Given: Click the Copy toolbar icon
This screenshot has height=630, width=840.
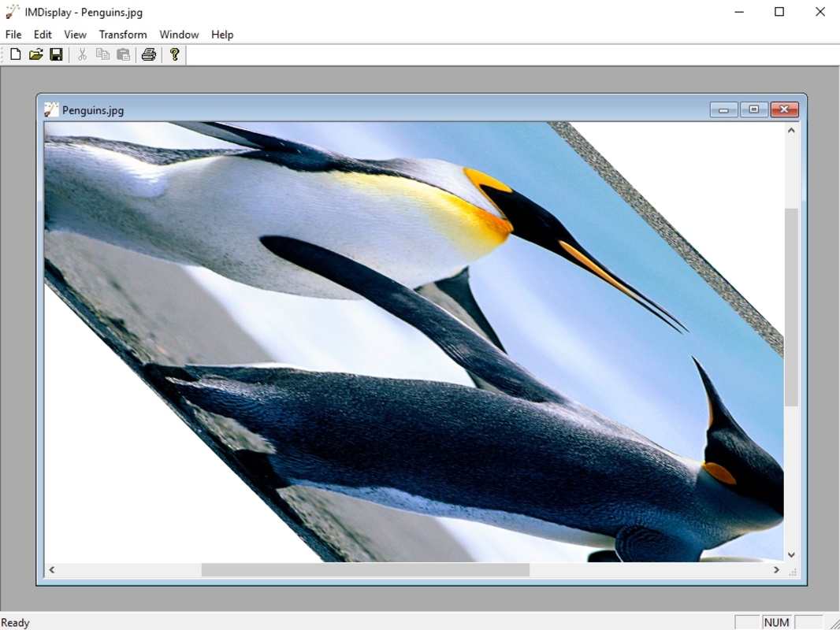Looking at the screenshot, I should tap(103, 54).
